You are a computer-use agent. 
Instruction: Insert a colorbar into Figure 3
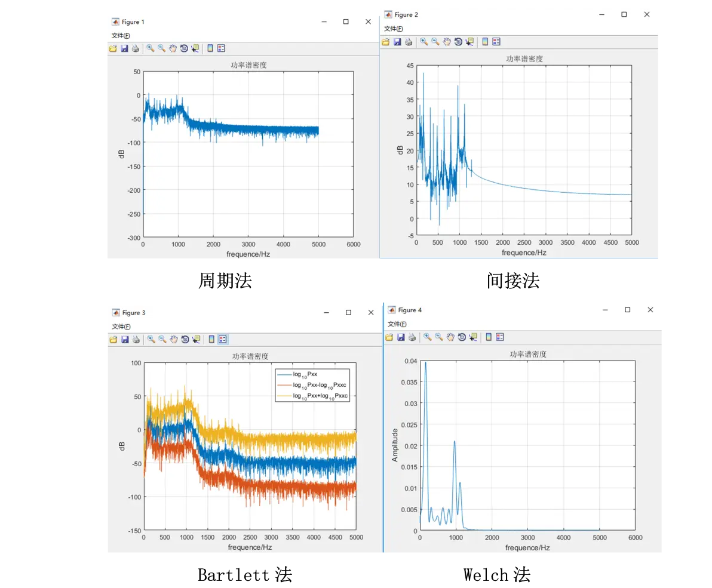(211, 340)
